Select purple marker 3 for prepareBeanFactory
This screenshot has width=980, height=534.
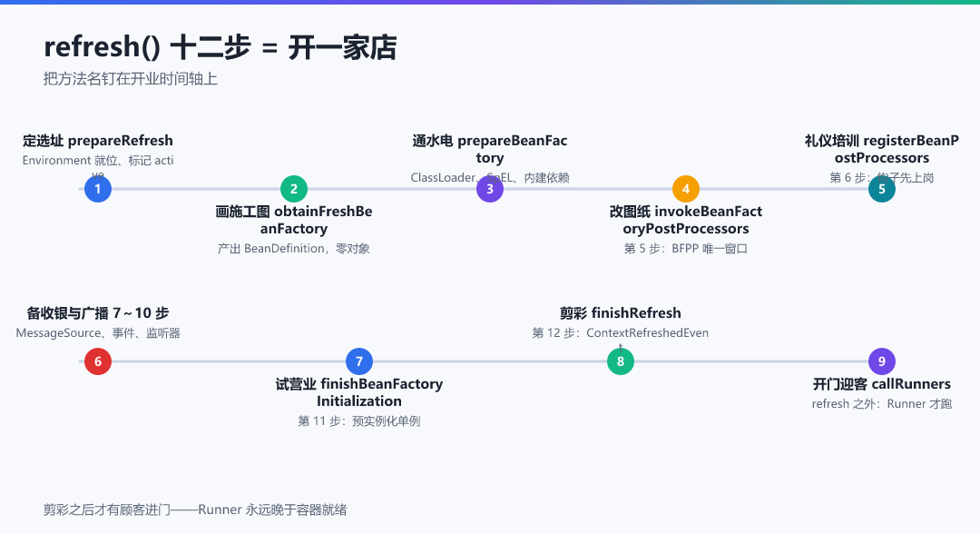tap(490, 189)
